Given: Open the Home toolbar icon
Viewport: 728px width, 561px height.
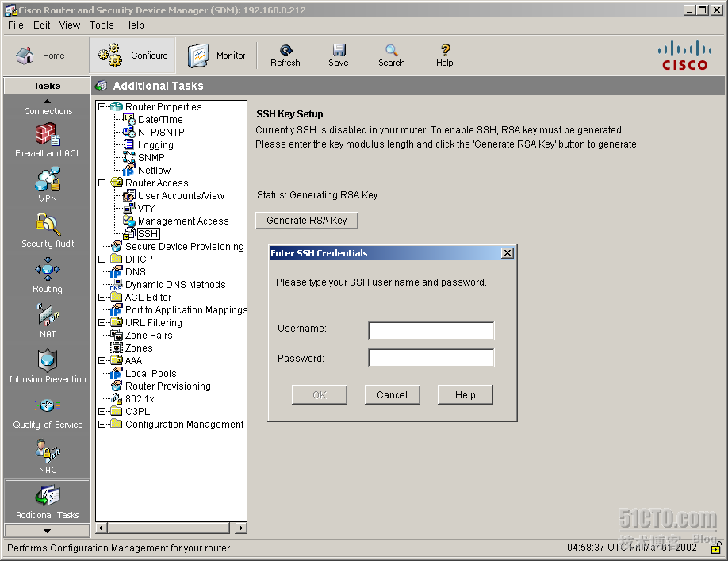Looking at the screenshot, I should coord(25,56).
